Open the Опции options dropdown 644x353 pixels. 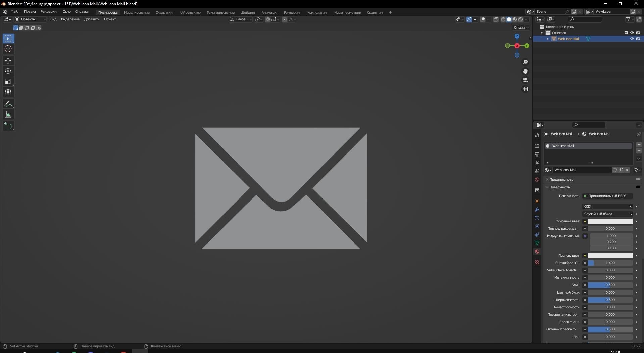tap(521, 27)
